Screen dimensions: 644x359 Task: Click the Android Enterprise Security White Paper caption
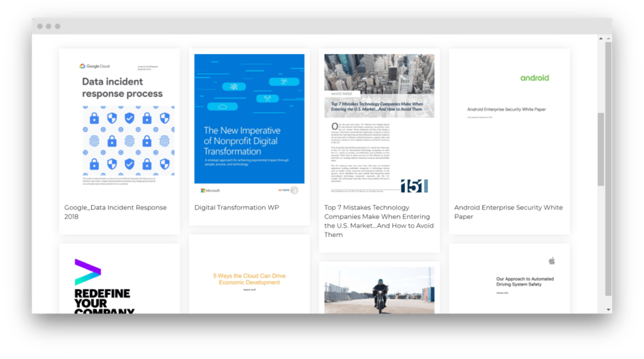pos(509,212)
